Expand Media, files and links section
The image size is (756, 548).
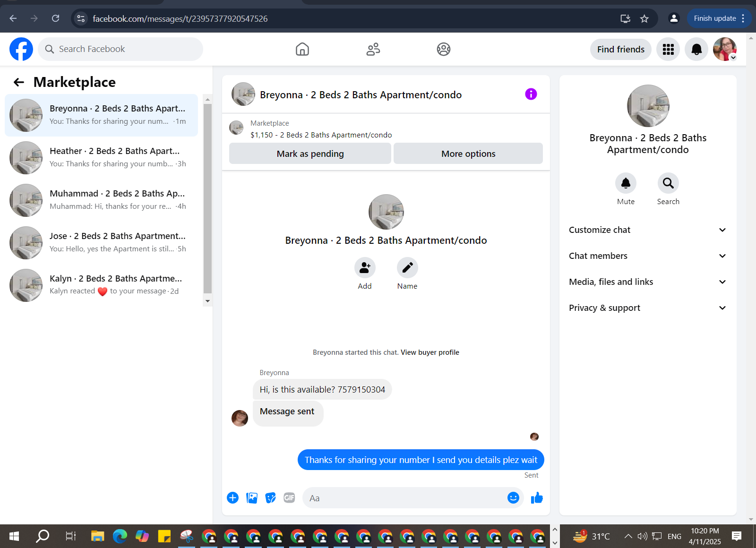648,282
